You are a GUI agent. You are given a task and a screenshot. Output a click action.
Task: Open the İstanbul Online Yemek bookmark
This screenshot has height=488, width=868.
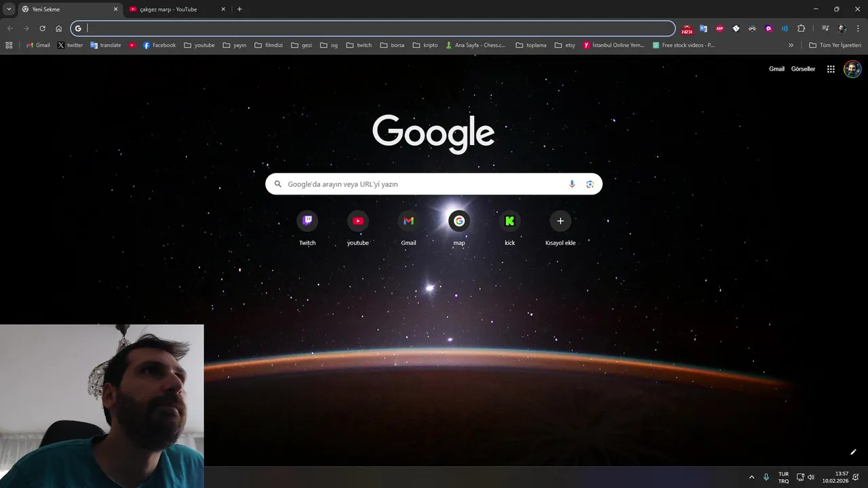pyautogui.click(x=614, y=45)
